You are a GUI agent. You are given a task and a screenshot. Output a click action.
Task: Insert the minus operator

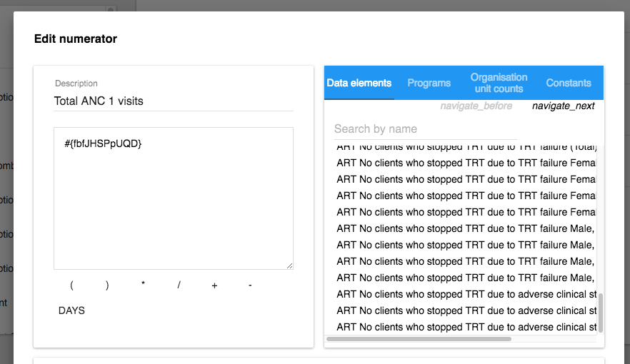point(250,285)
